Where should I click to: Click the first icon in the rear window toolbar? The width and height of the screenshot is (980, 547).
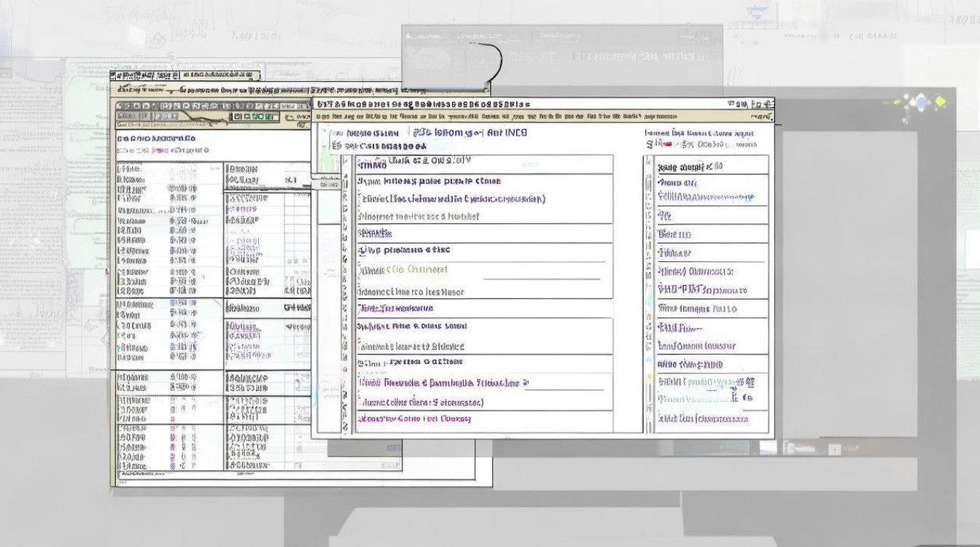tap(122, 117)
